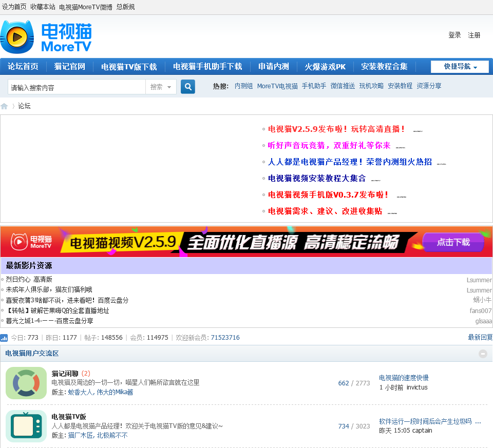The image size is (493, 448).
Task: Open 电视猫V2.5.9发布啦 announcement
Action: [x=336, y=129]
